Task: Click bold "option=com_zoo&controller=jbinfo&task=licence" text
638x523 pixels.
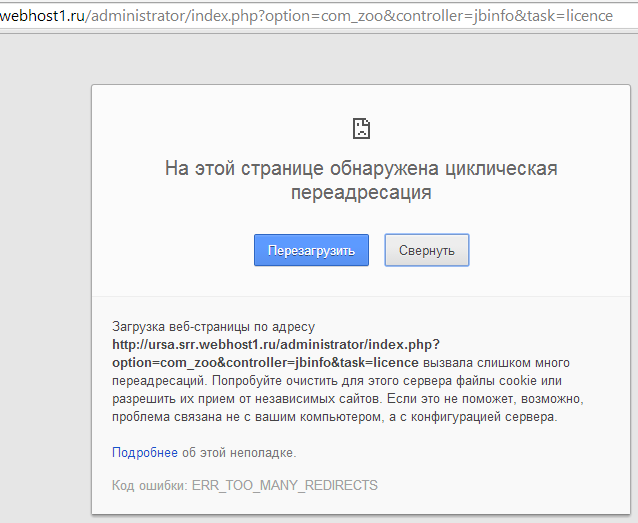Action: [x=264, y=362]
